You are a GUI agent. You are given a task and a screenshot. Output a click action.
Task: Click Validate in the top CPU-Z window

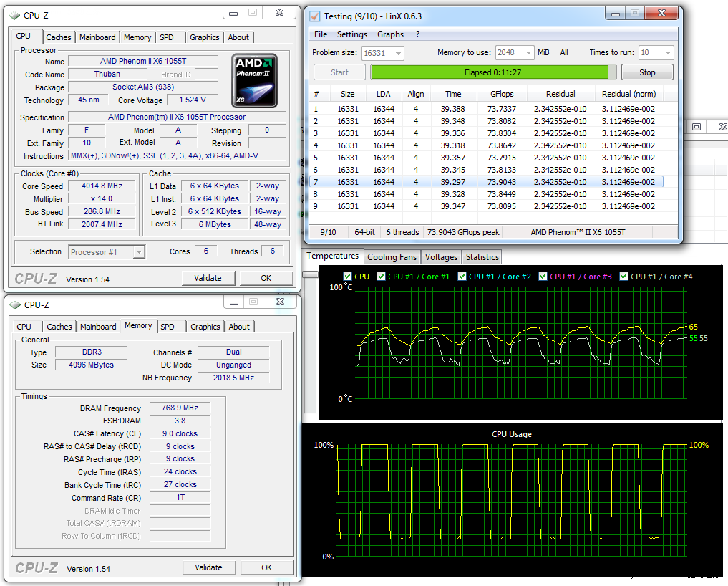click(x=208, y=278)
